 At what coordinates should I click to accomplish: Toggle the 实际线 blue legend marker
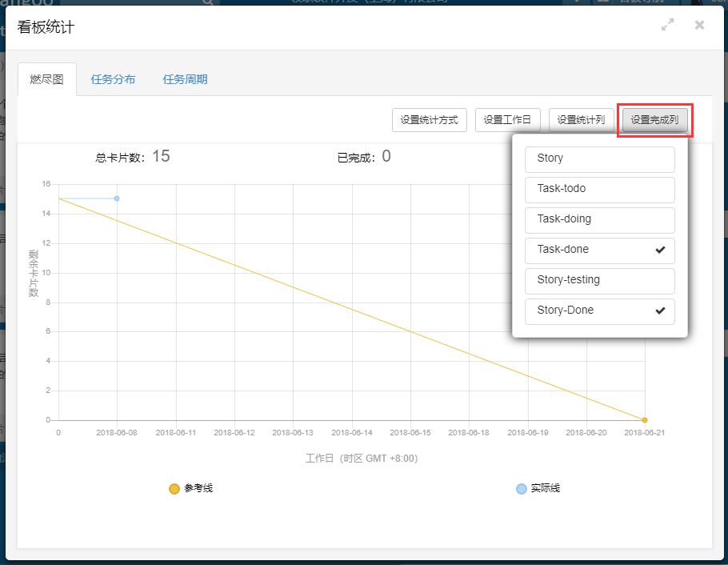(x=522, y=488)
